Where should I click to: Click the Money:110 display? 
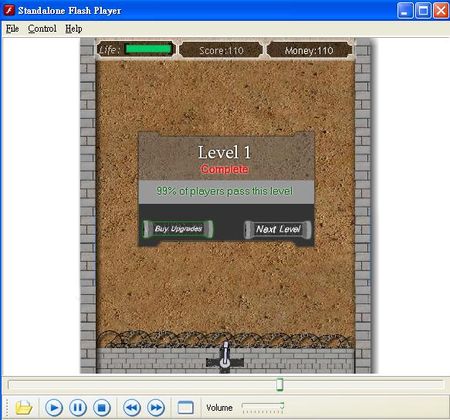click(x=309, y=51)
